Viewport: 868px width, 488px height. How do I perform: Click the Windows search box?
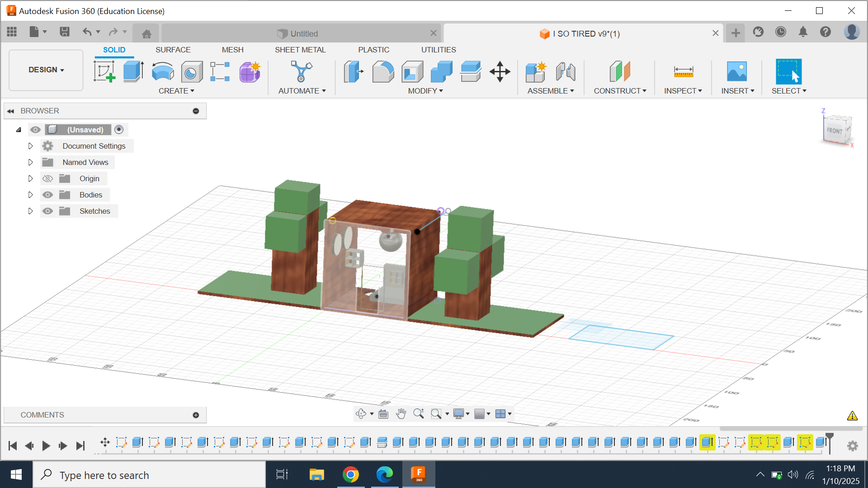click(149, 475)
